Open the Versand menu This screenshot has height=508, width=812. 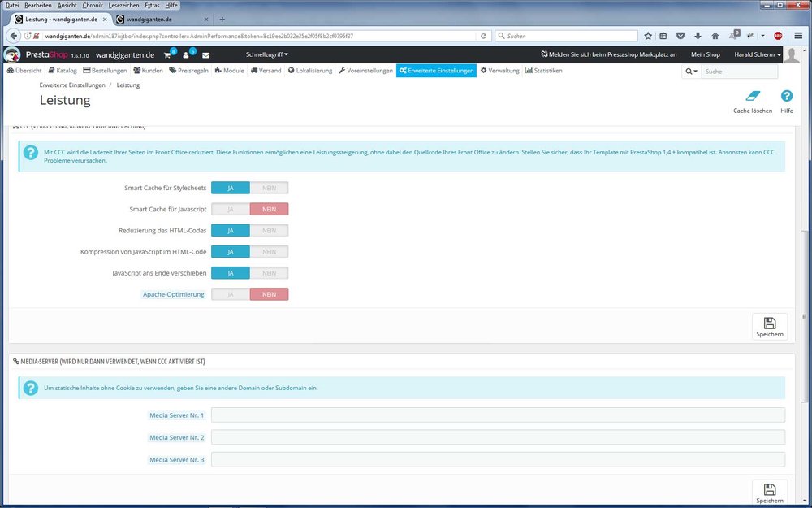[x=266, y=71]
